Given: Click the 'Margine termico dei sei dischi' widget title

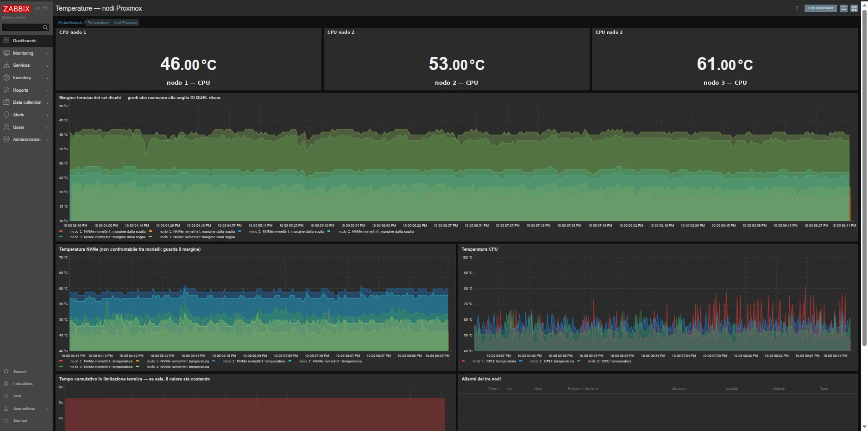Looking at the screenshot, I should pos(140,98).
